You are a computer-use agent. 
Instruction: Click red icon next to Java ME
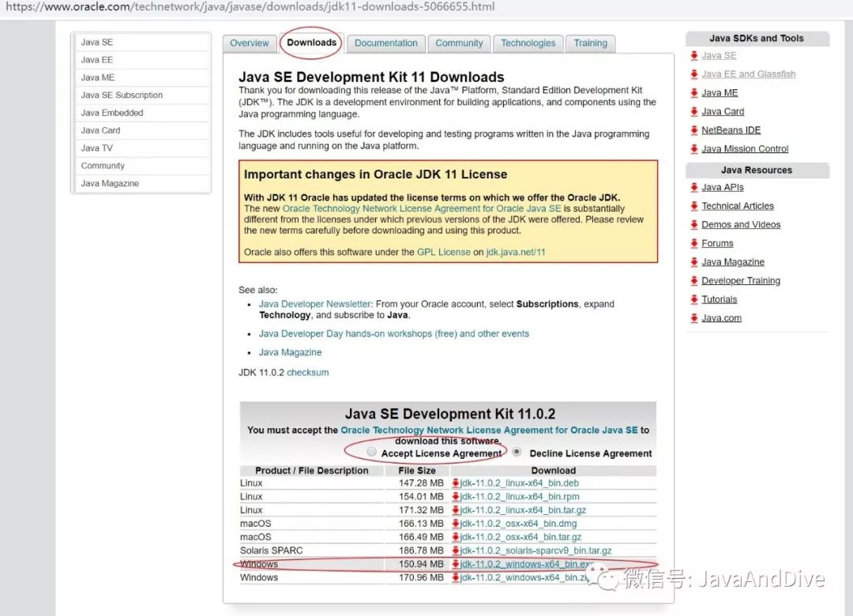click(x=694, y=93)
